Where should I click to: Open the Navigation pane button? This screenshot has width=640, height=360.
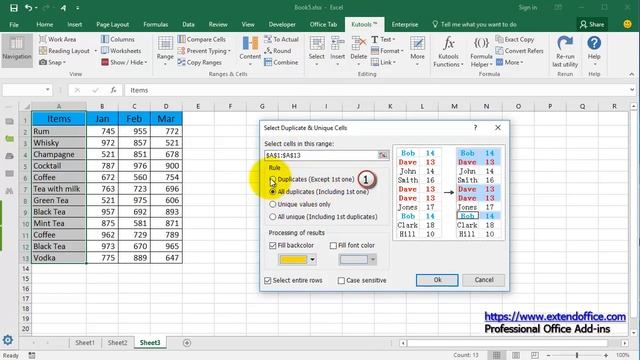click(17, 50)
